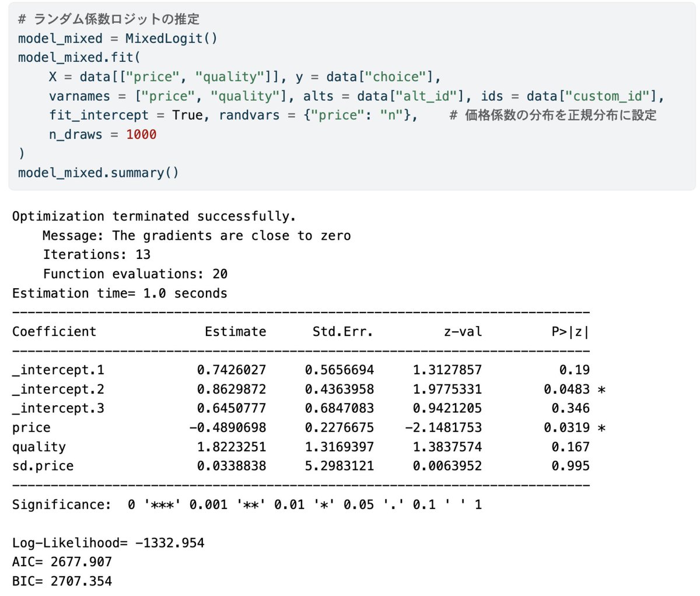Click the p-value 0.995
The height and width of the screenshot is (596, 700).
point(570,467)
